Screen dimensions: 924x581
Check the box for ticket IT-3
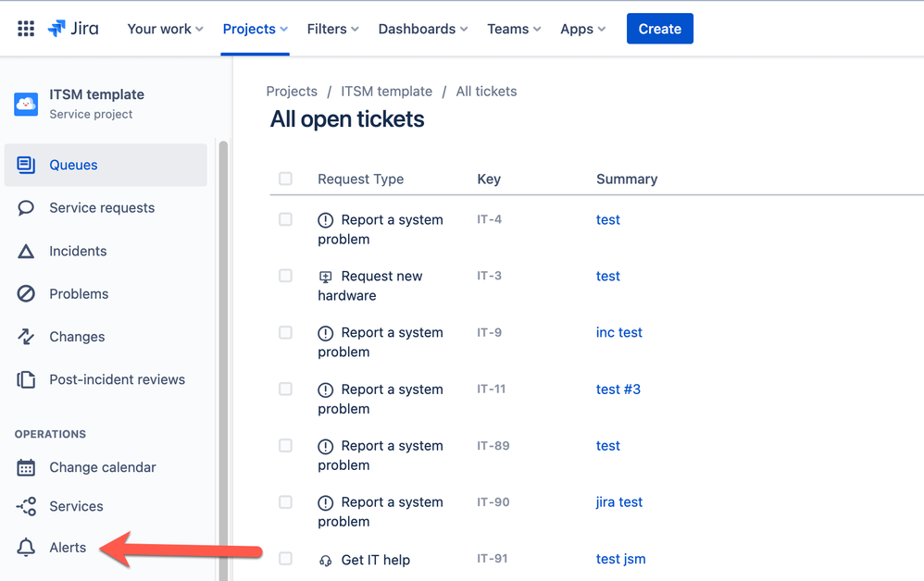tap(285, 276)
